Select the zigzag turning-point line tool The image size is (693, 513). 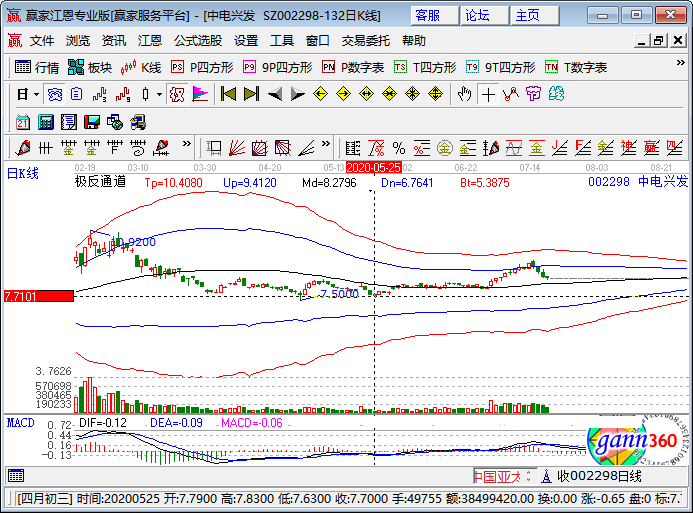coord(510,94)
